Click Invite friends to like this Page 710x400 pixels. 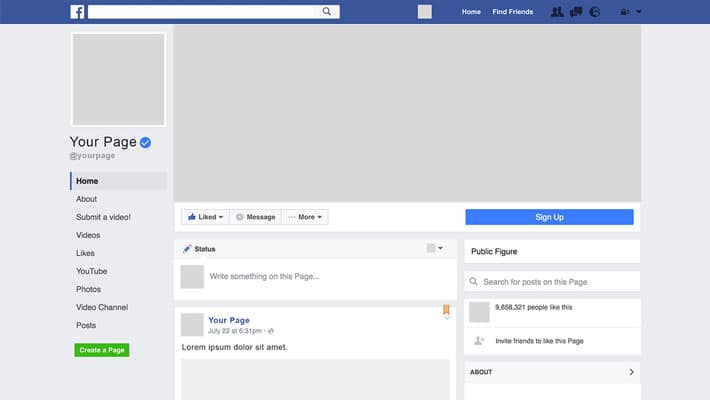pos(539,341)
